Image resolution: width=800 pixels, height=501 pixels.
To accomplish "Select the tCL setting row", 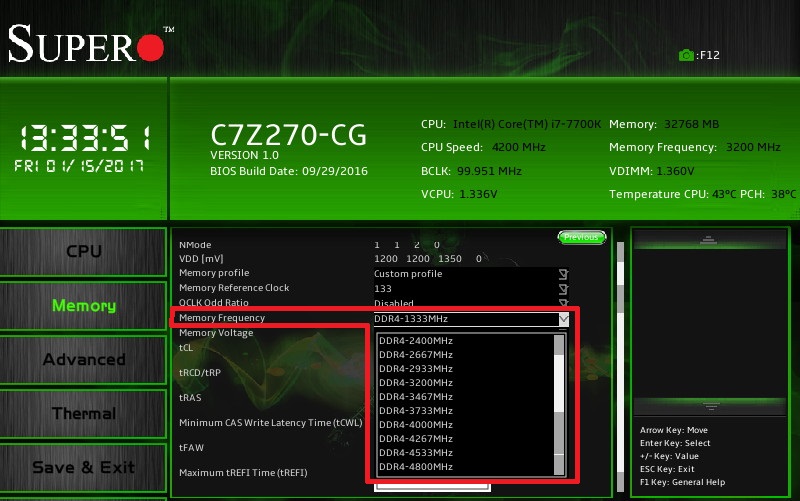I will (x=186, y=348).
